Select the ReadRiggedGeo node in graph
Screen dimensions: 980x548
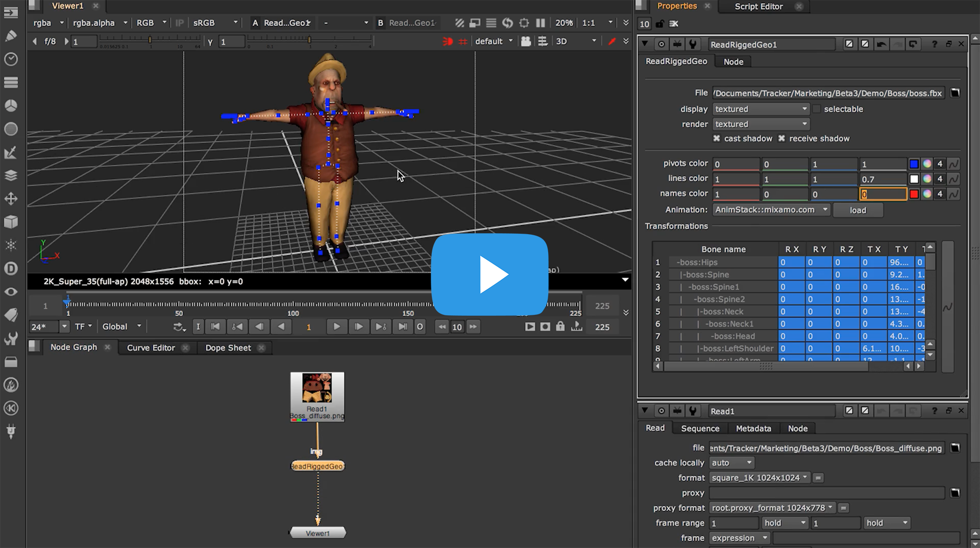coord(317,466)
